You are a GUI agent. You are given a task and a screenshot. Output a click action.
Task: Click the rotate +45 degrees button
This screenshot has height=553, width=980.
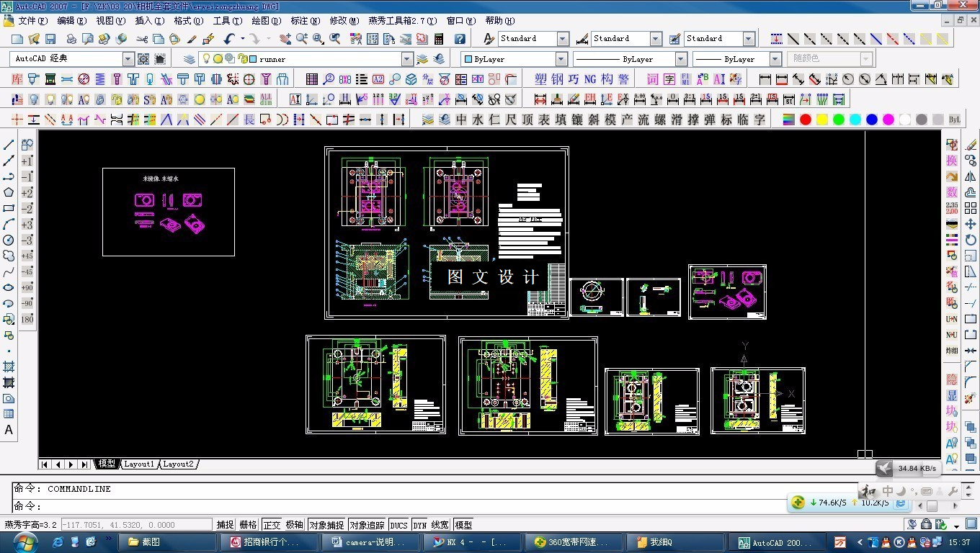click(x=27, y=256)
